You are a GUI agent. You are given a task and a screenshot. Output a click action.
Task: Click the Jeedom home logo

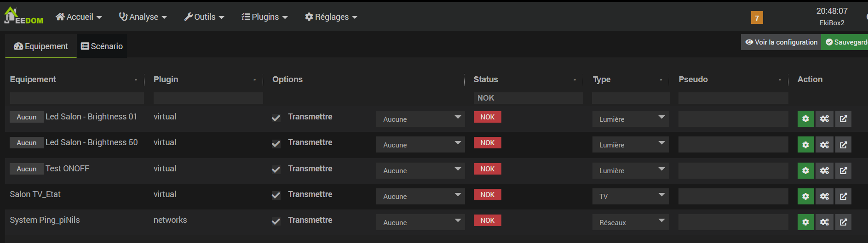pos(23,16)
